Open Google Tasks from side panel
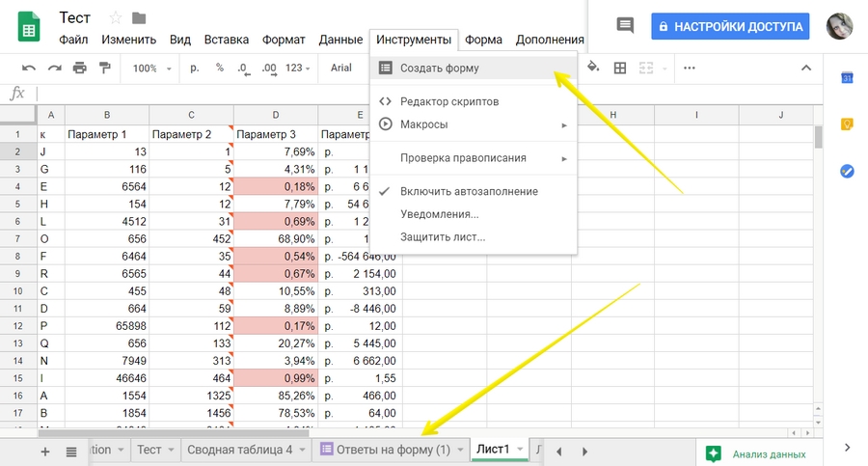Viewport: 868px width, 466px height. (x=847, y=171)
